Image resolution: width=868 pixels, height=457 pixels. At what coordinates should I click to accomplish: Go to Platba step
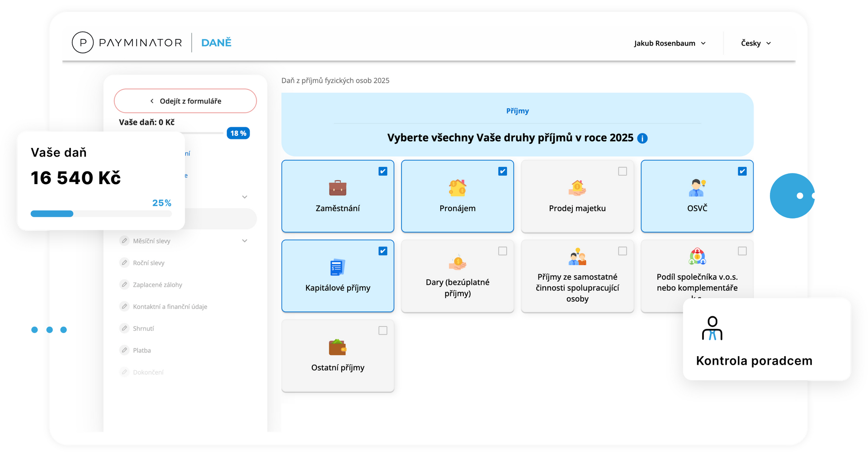point(142,350)
